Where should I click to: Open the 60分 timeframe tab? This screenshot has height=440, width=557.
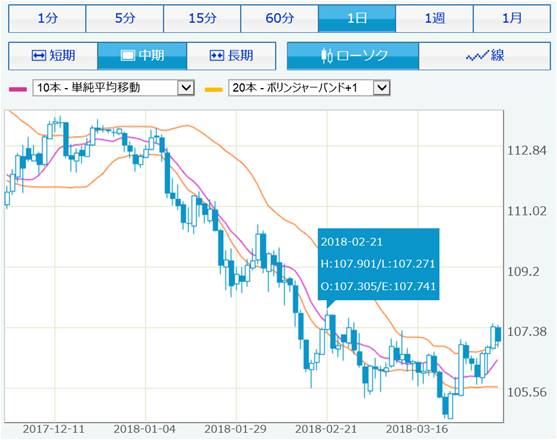point(280,18)
